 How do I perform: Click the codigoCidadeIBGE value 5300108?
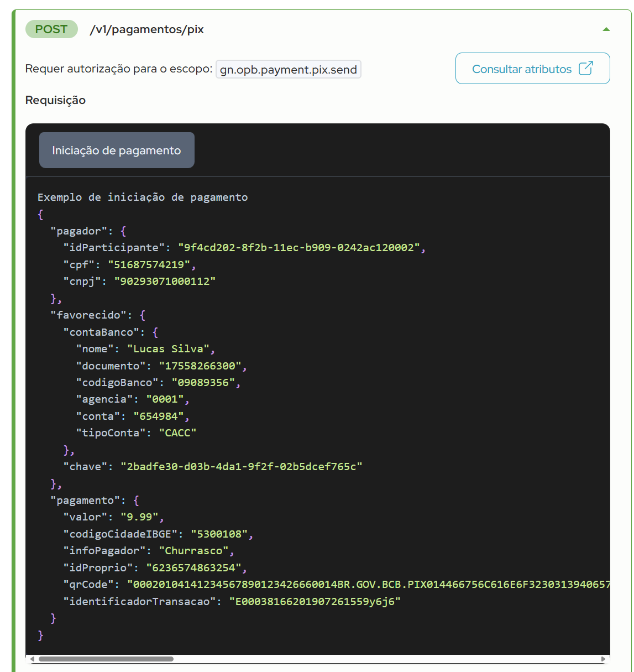219,534
